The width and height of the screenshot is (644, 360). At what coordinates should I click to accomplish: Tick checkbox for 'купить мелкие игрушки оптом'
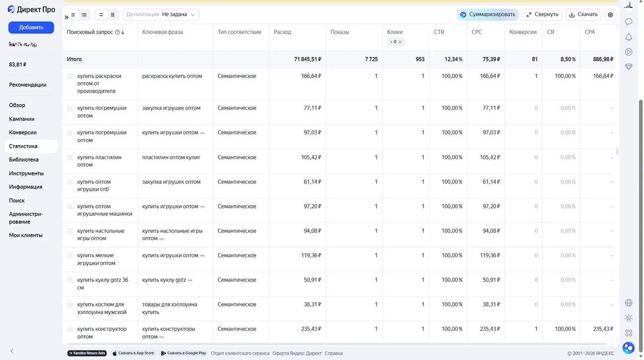click(70, 255)
